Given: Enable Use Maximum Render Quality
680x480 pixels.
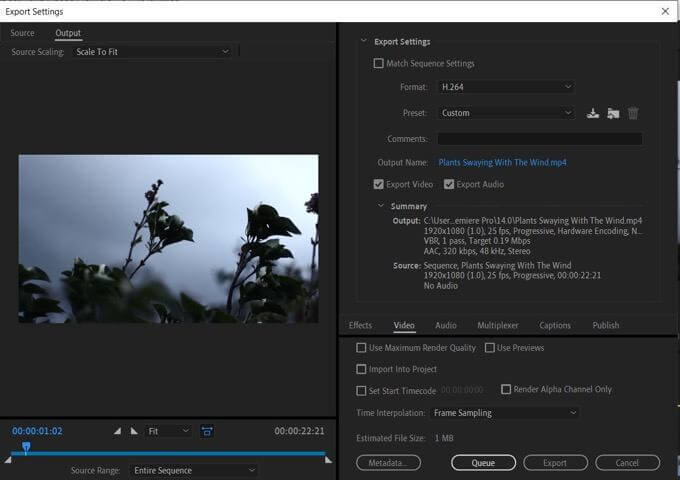Looking at the screenshot, I should coord(362,348).
